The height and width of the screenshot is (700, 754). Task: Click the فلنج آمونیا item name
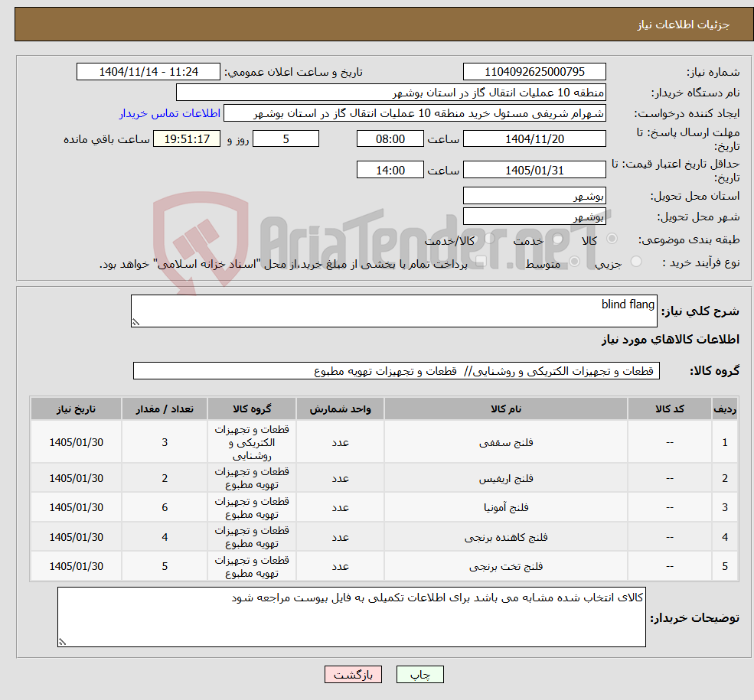click(506, 507)
